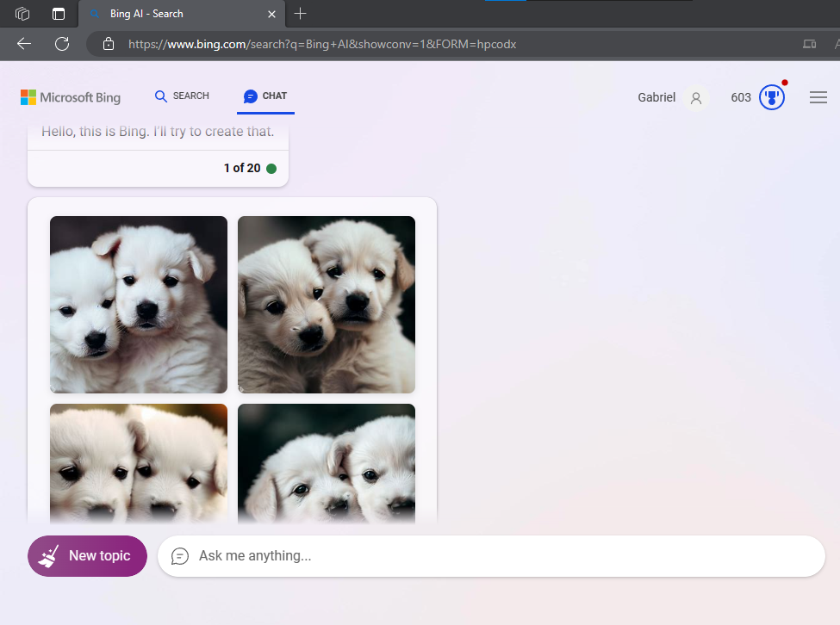Image resolution: width=840 pixels, height=625 pixels.
Task: Open the bottom-right puppies image
Action: (327, 463)
